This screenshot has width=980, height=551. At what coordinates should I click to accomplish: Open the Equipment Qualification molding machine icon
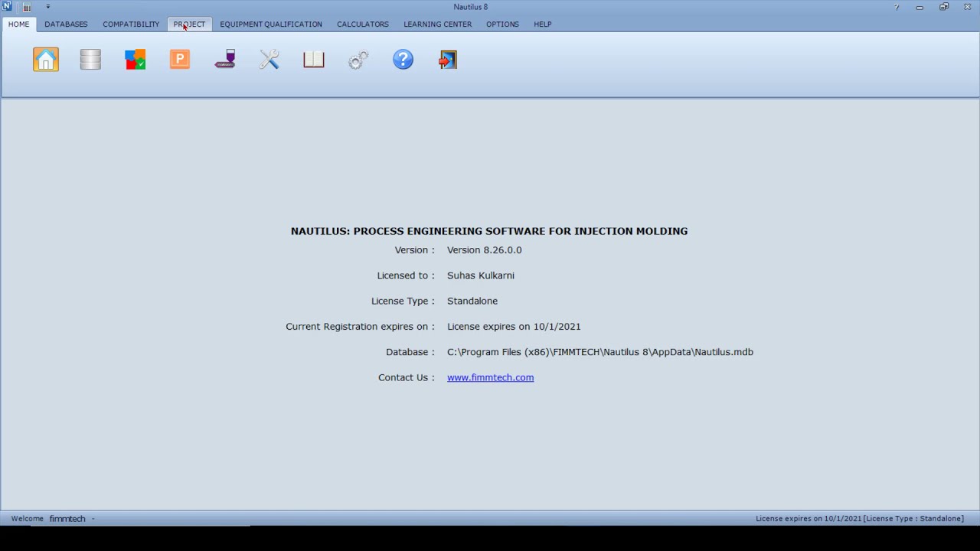pyautogui.click(x=225, y=60)
